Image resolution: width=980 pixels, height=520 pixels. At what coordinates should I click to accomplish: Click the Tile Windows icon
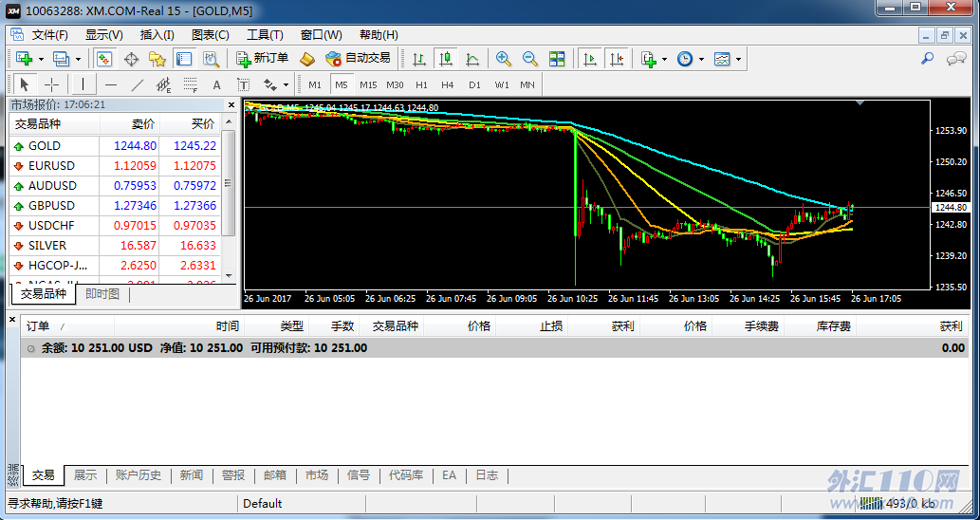(556, 59)
